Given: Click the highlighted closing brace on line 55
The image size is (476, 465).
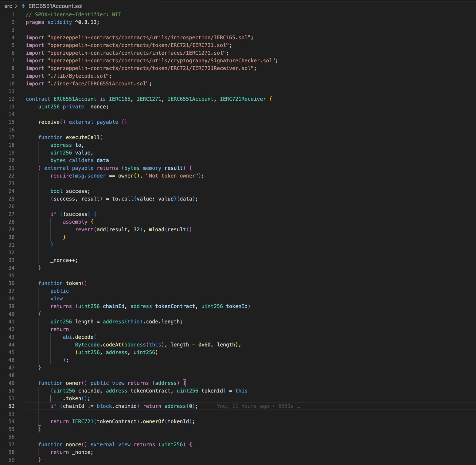Looking at the screenshot, I should pyautogui.click(x=40, y=429).
